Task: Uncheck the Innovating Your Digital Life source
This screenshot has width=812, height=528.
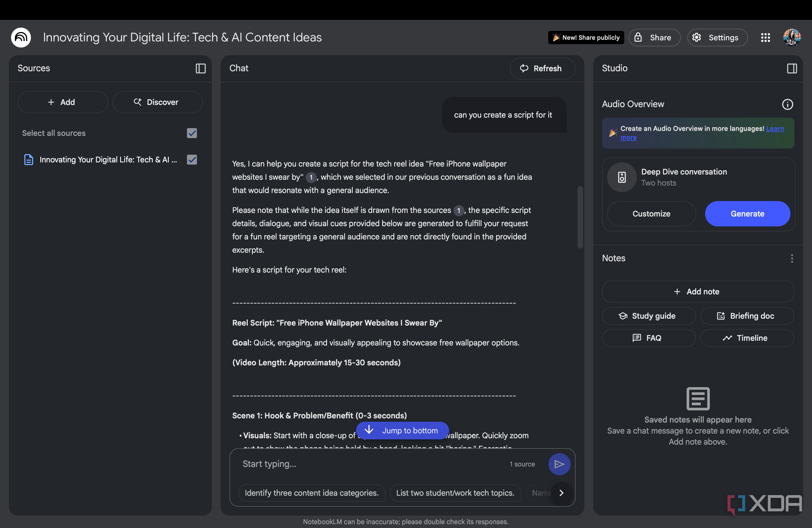Action: point(192,160)
